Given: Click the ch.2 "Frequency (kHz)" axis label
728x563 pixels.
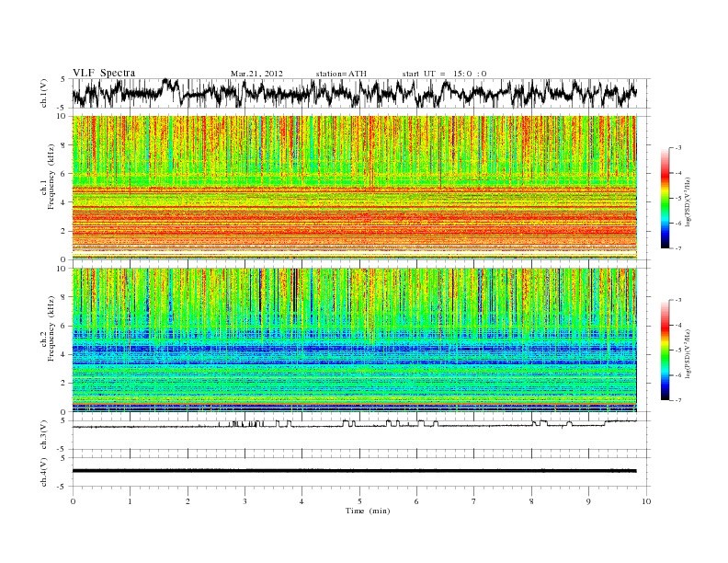Looking at the screenshot, I should click(51, 329).
